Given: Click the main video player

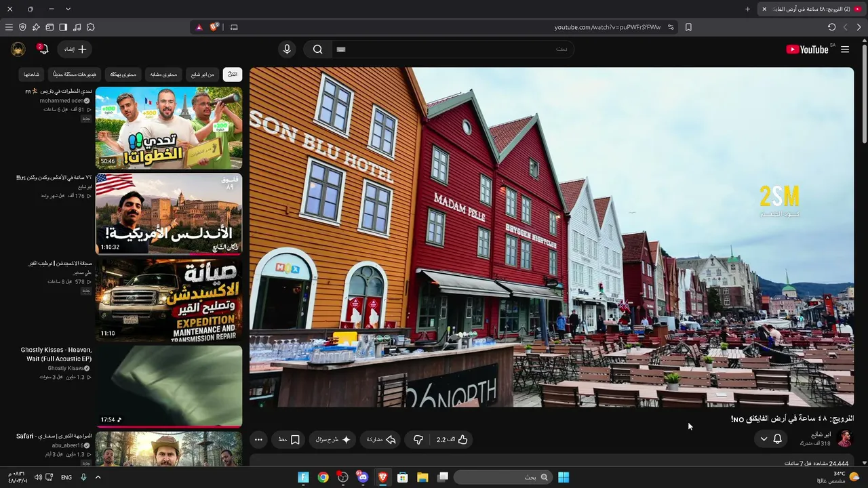Looking at the screenshot, I should [x=551, y=237].
